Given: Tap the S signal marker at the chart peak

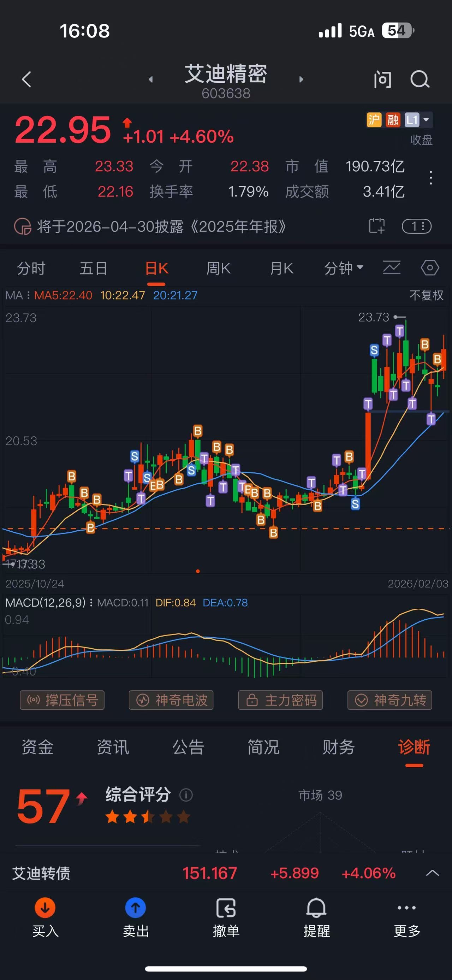Looking at the screenshot, I should click(374, 350).
